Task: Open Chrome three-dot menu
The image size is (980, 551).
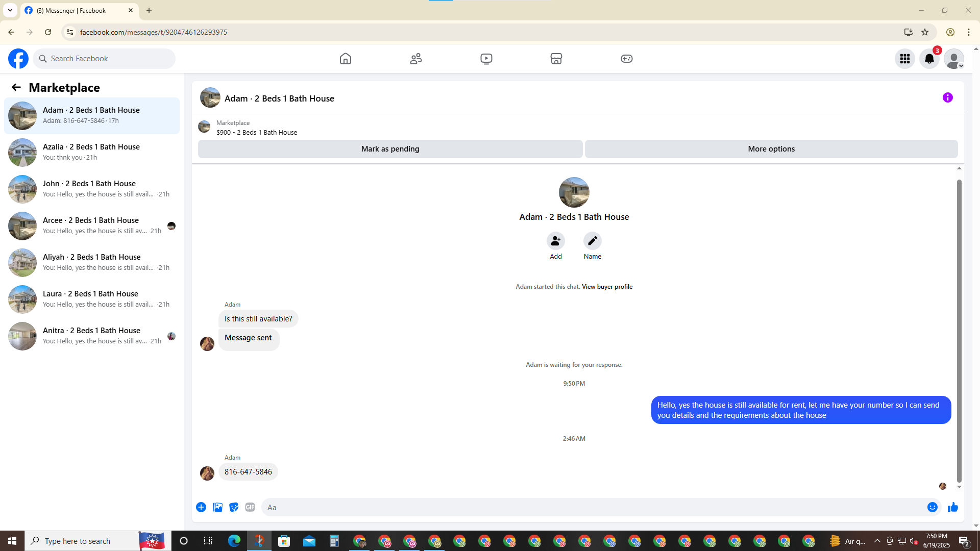Action: [x=969, y=32]
